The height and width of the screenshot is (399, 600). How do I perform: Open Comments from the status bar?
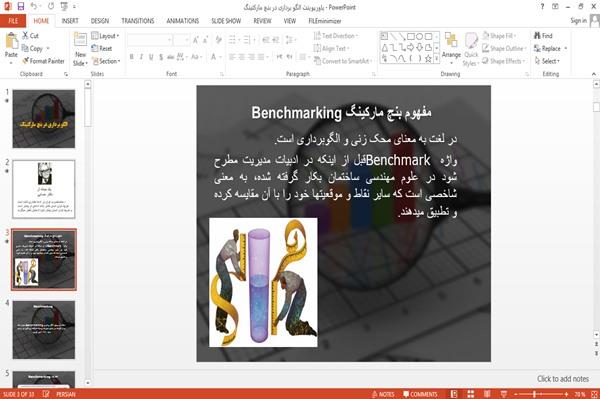pos(420,394)
